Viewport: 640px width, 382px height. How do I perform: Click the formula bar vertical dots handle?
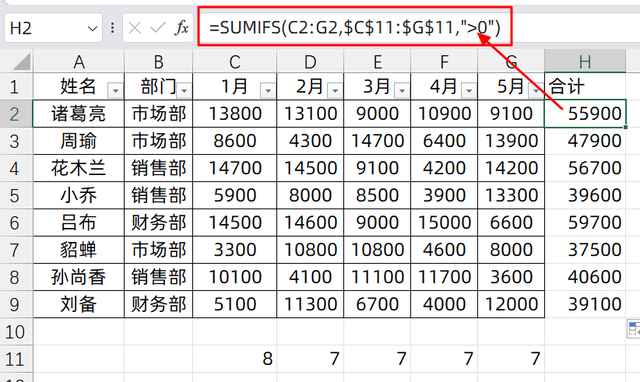112,28
